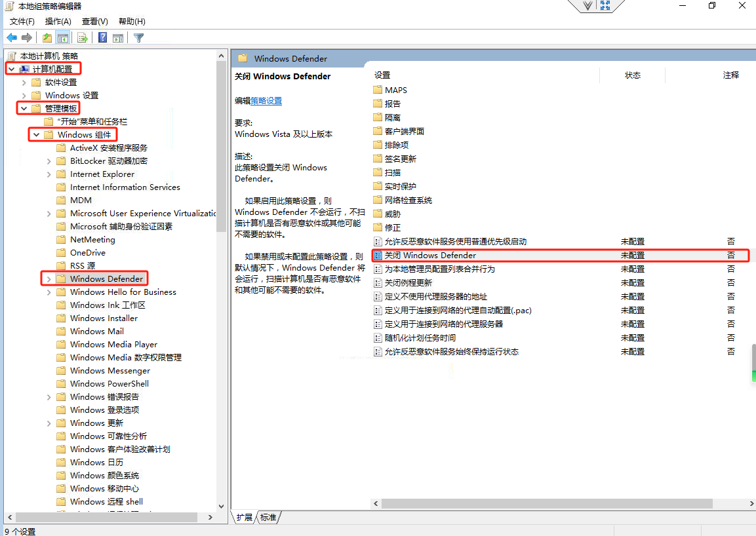
Task: Collapse the 管理模板 tree node
Action: 24,109
